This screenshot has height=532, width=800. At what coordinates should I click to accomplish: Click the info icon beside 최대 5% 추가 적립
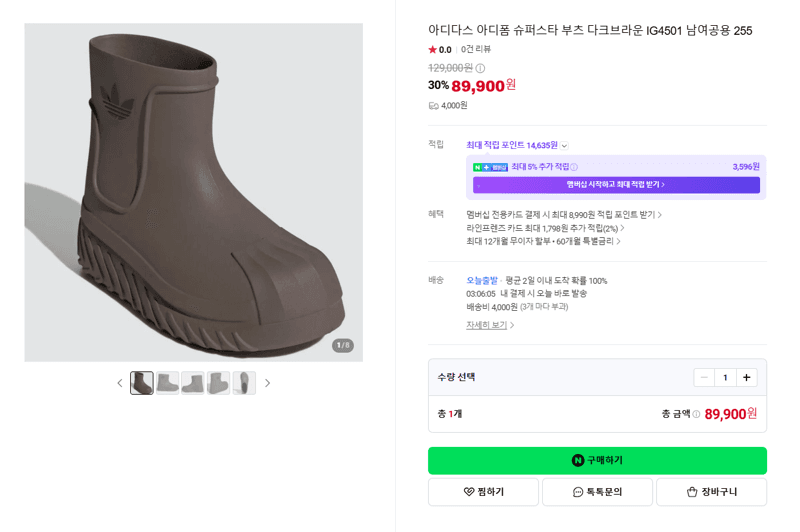click(574, 167)
